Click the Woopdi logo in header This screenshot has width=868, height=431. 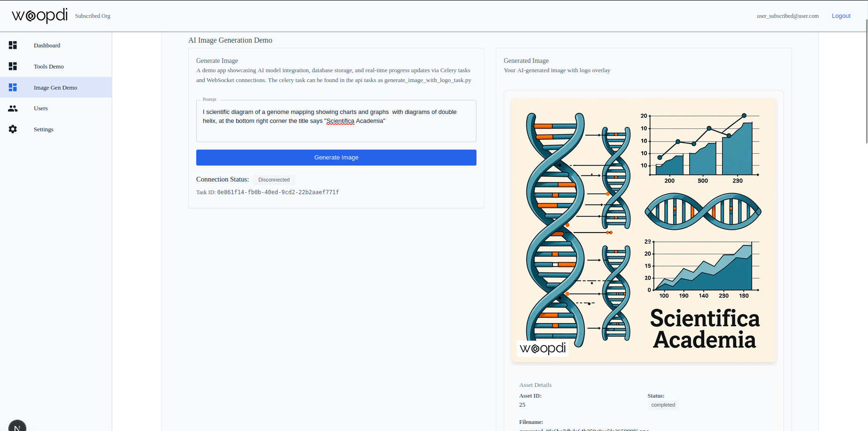[x=40, y=15]
